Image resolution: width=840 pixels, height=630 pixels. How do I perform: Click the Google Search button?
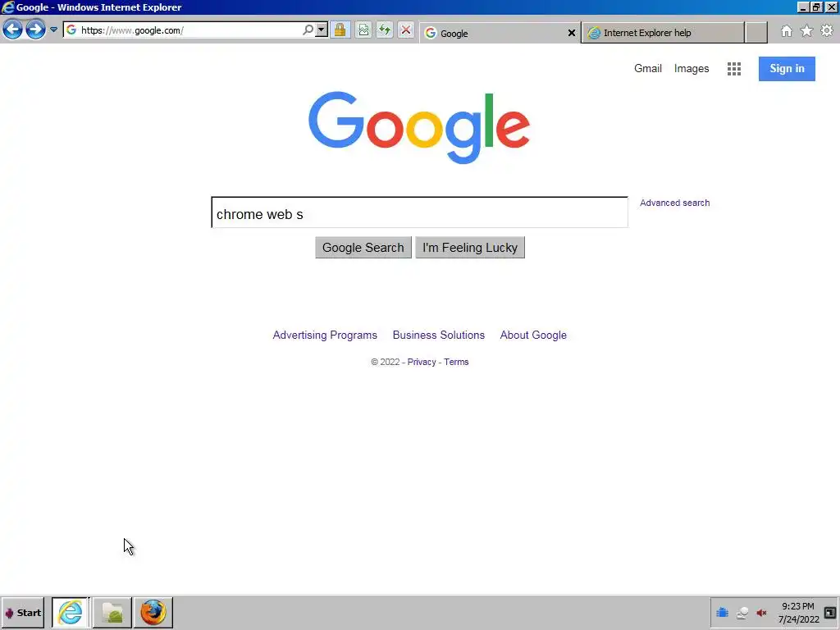(x=363, y=248)
